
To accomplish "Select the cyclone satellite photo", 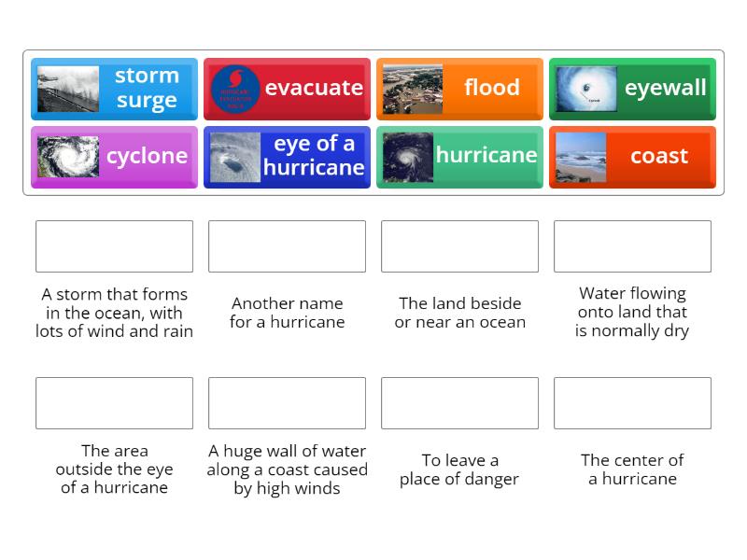I will (63, 157).
